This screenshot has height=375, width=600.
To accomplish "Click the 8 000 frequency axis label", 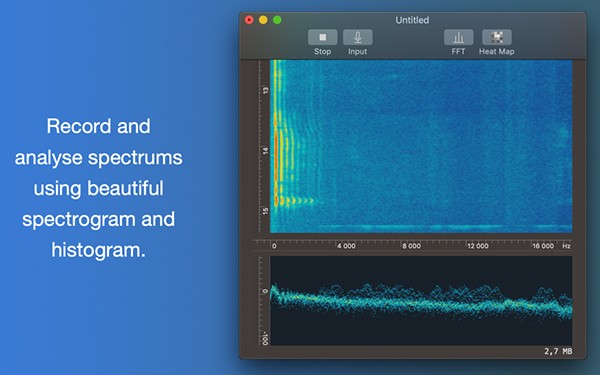I will tap(411, 246).
